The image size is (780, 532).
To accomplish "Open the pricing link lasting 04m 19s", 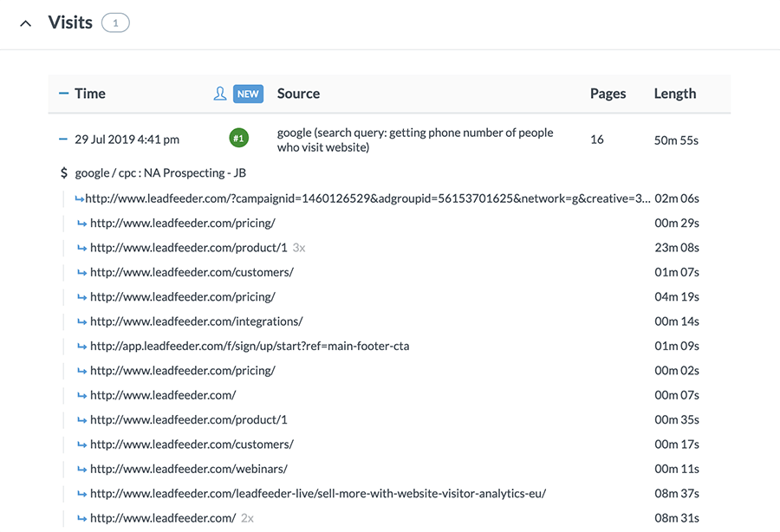I will pos(183,297).
